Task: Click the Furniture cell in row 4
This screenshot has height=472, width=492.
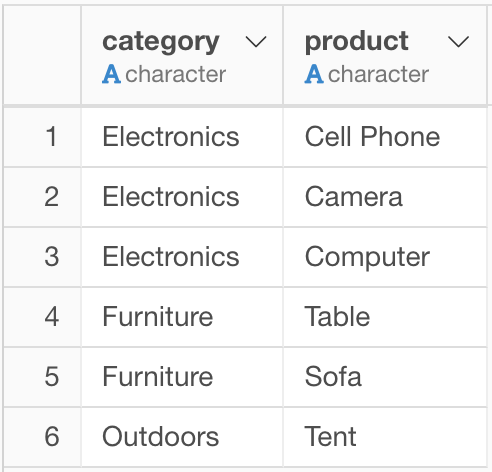Action: [182, 317]
